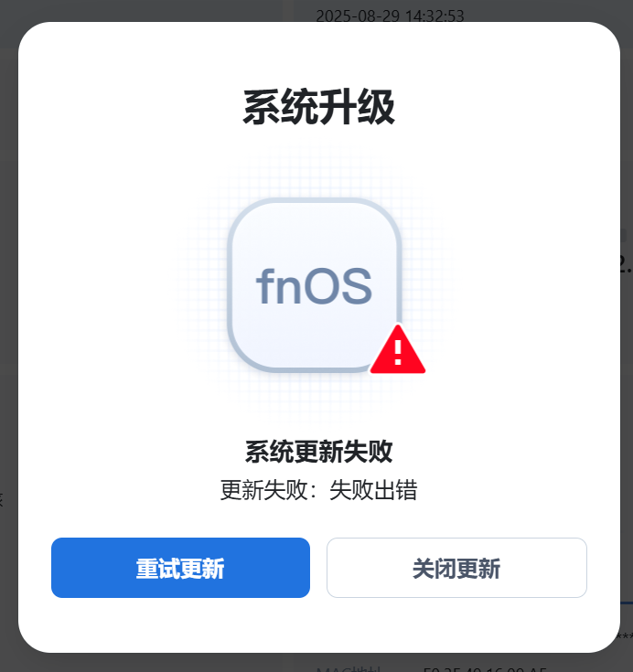Select the 系统升级 dialog title

click(318, 107)
